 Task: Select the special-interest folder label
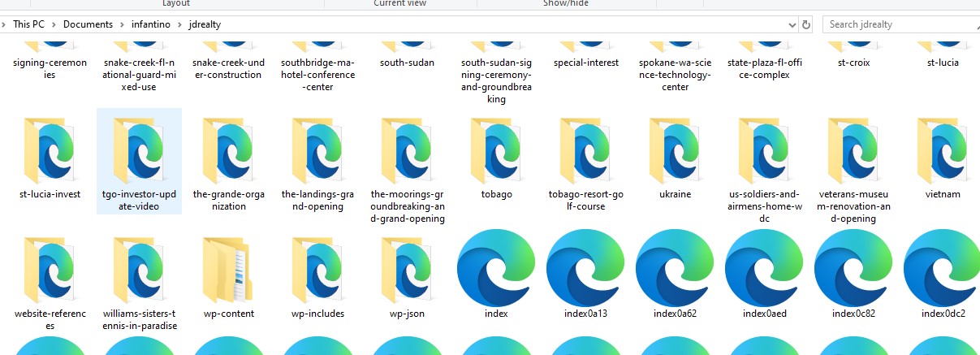(x=585, y=63)
